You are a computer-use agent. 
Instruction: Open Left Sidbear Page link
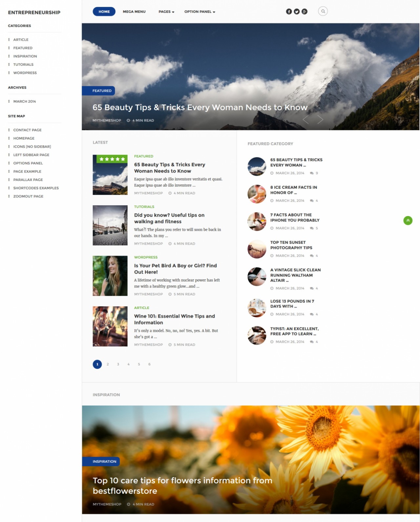click(x=31, y=155)
